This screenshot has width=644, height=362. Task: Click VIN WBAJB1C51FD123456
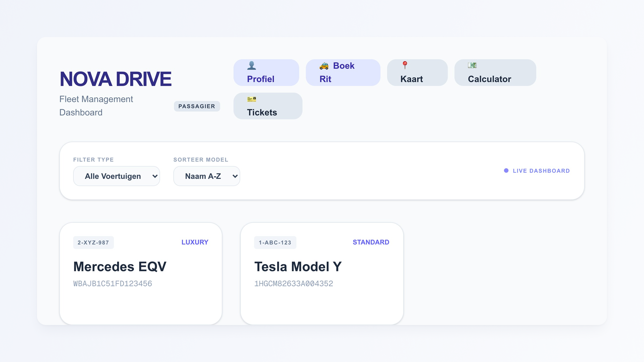point(112,284)
